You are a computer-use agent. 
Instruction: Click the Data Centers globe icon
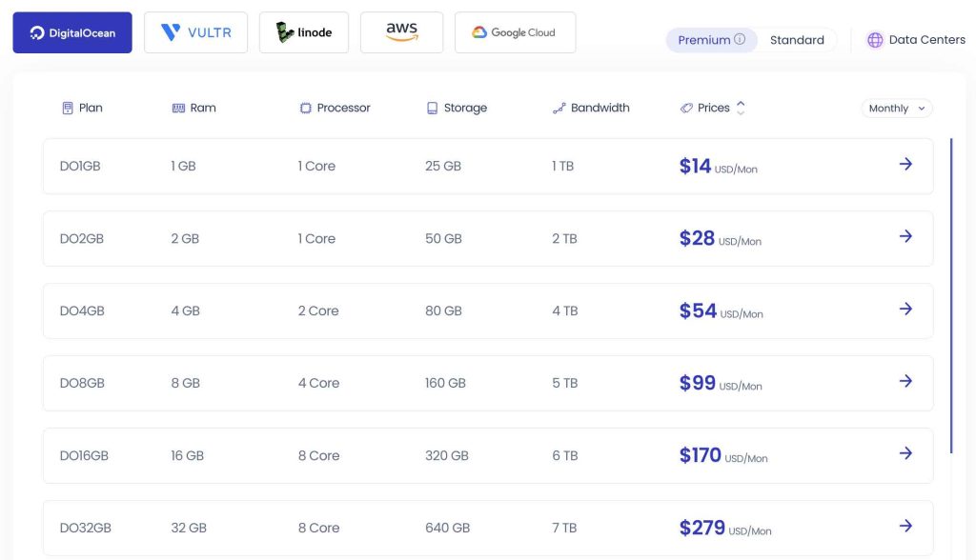point(875,40)
